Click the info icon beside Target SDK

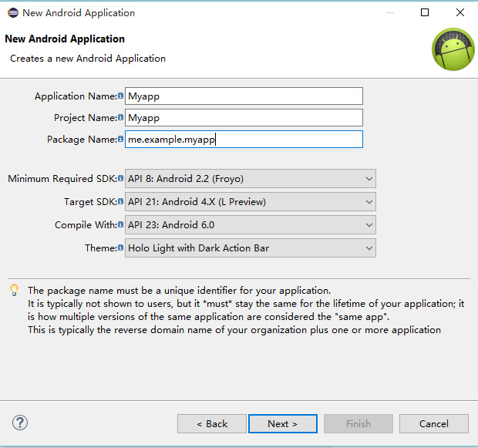121,201
